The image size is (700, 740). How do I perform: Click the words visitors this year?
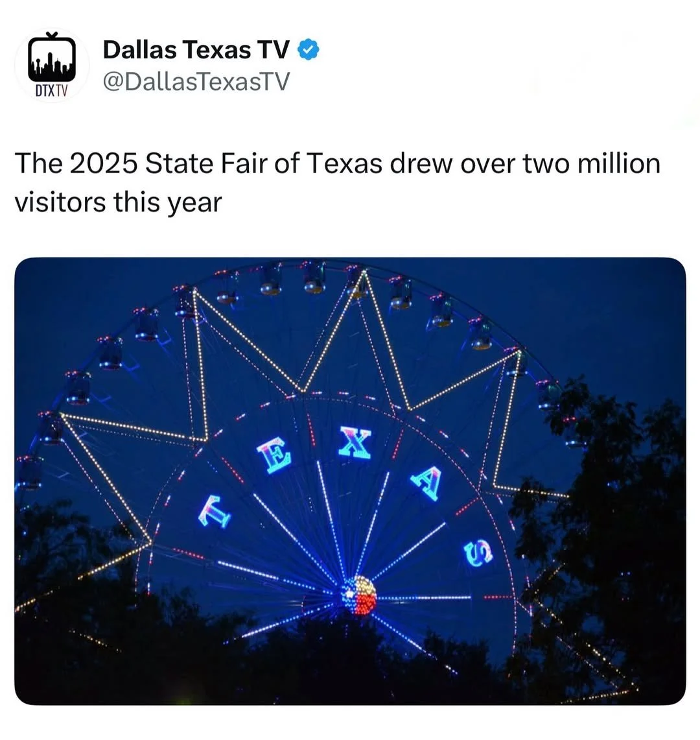(118, 203)
